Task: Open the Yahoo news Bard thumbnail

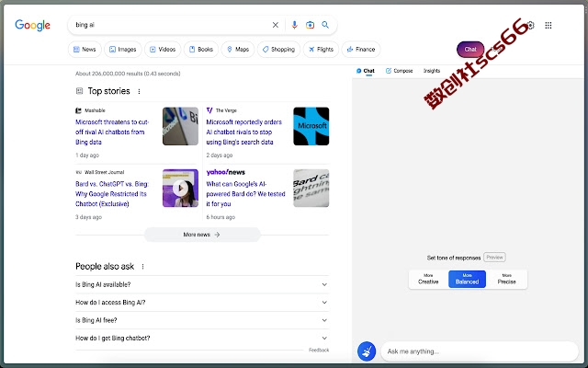Action: click(x=311, y=188)
